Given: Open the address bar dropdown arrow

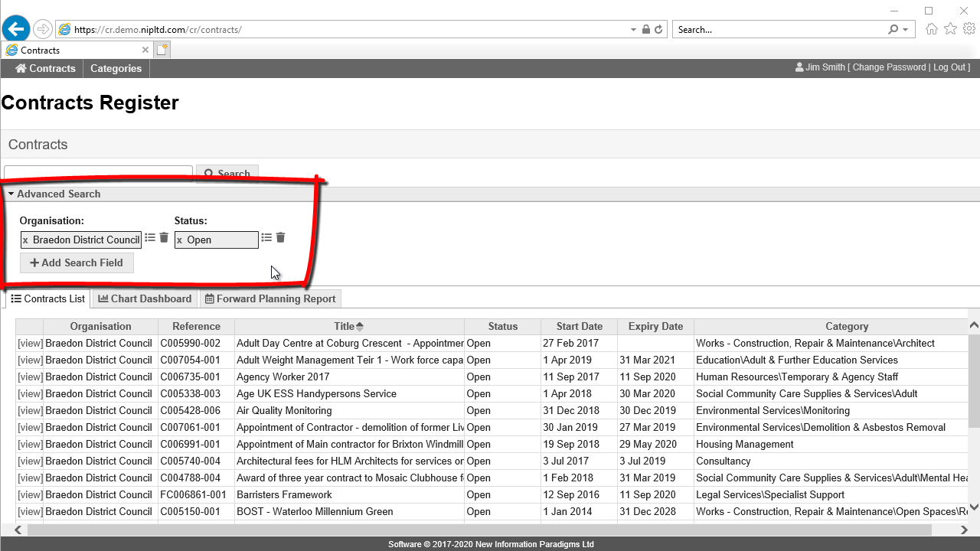Looking at the screenshot, I should [633, 30].
